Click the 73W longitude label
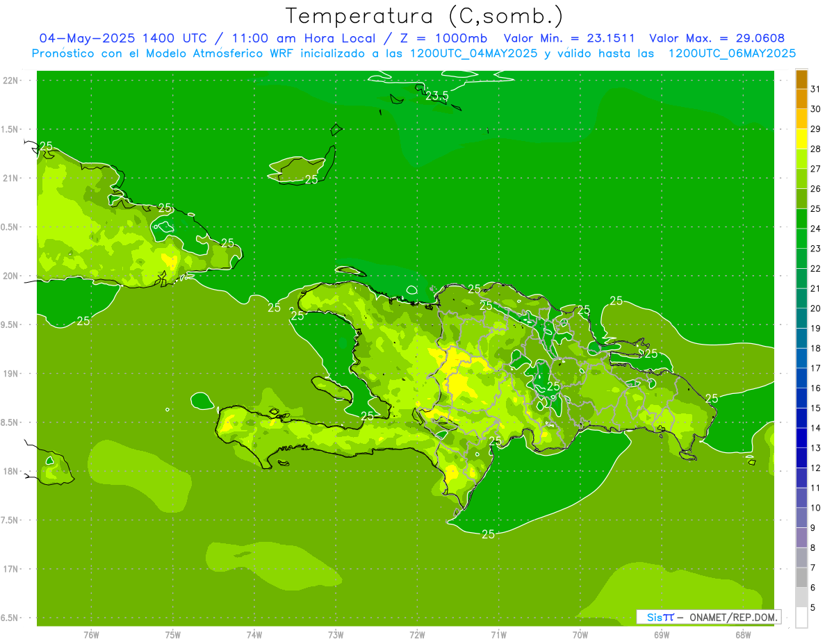 pyautogui.click(x=336, y=635)
